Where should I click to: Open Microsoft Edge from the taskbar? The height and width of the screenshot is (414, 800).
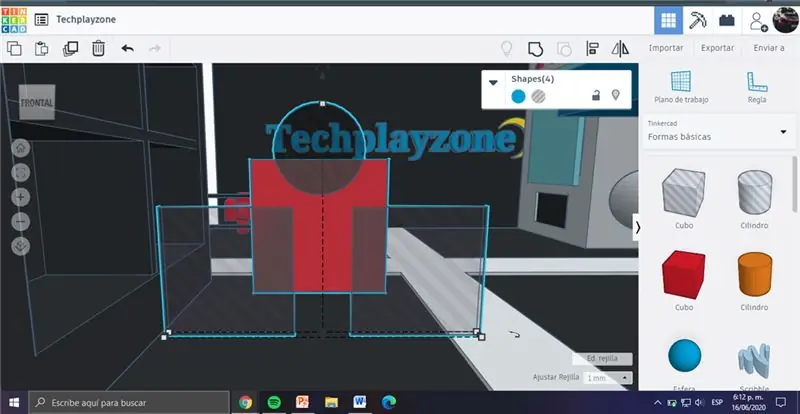pos(389,402)
